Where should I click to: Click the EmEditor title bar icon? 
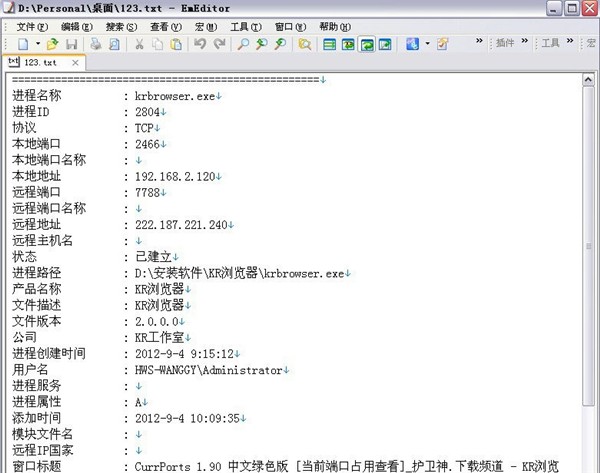(8, 8)
